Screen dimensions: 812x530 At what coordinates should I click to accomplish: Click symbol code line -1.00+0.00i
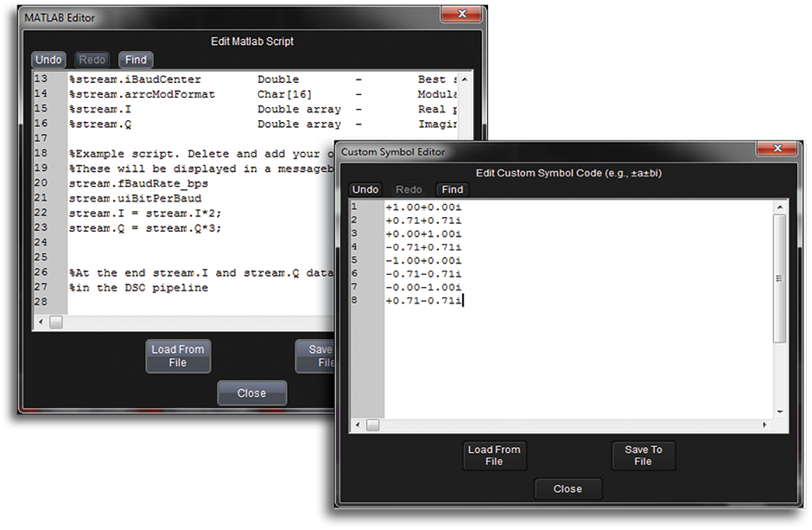coord(423,260)
